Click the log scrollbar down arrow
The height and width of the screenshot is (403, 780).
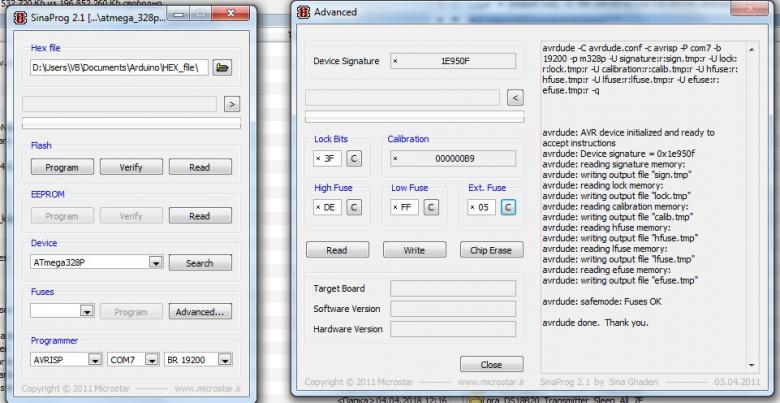[751, 365]
